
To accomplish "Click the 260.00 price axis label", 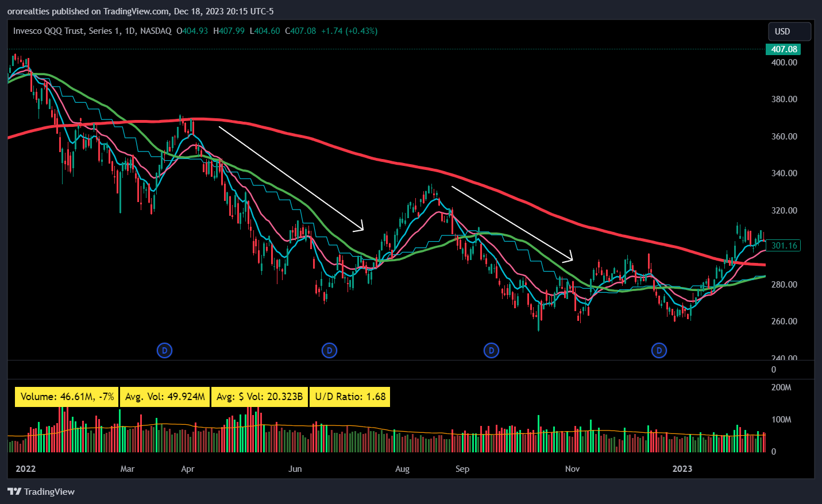I will point(784,321).
